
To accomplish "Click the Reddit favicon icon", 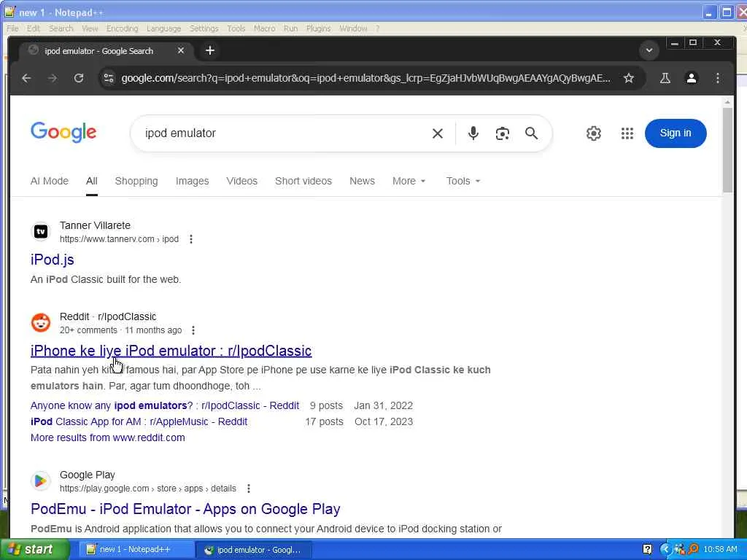I will (x=41, y=323).
